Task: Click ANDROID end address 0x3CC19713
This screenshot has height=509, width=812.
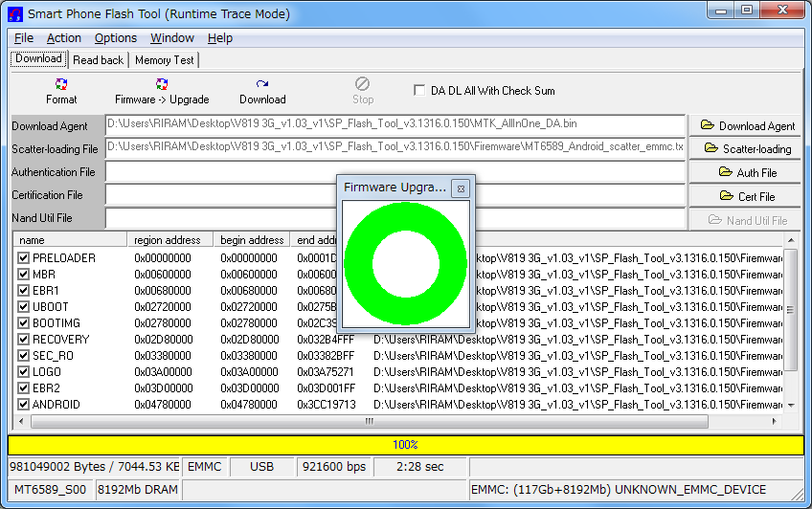Action: 327,405
